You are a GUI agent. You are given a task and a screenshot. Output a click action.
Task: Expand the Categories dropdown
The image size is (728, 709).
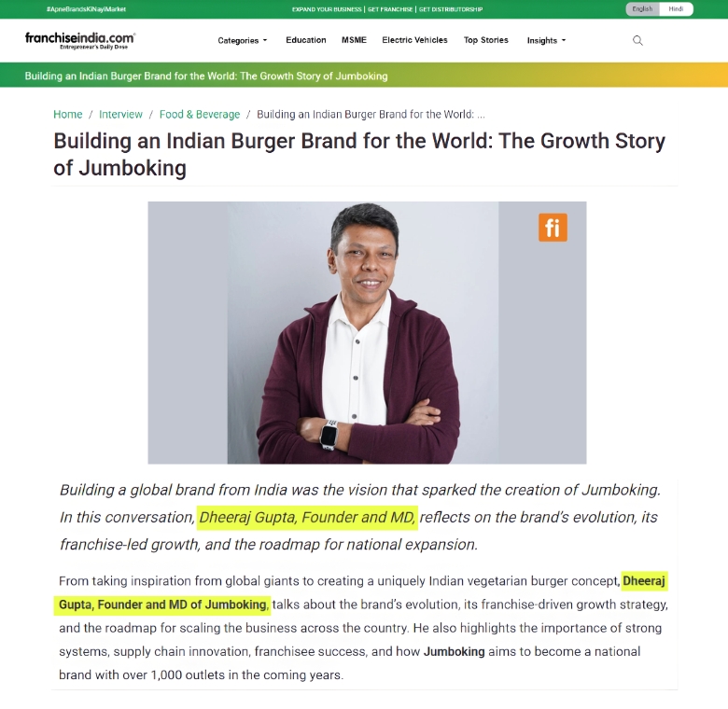click(x=243, y=40)
